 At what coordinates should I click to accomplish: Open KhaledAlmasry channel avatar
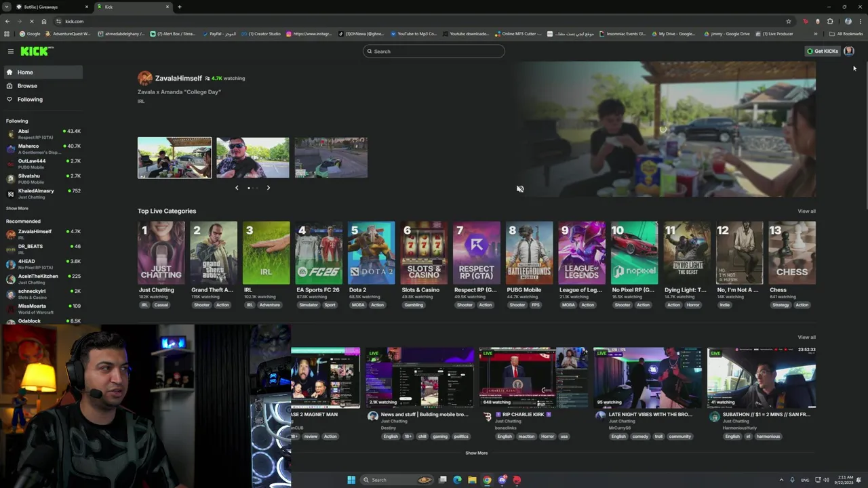[x=10, y=193]
